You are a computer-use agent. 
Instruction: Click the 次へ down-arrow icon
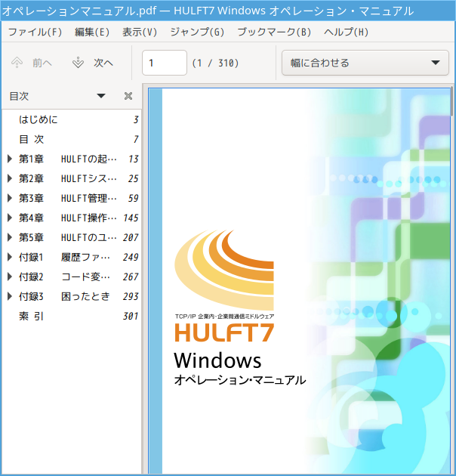pyautogui.click(x=78, y=63)
